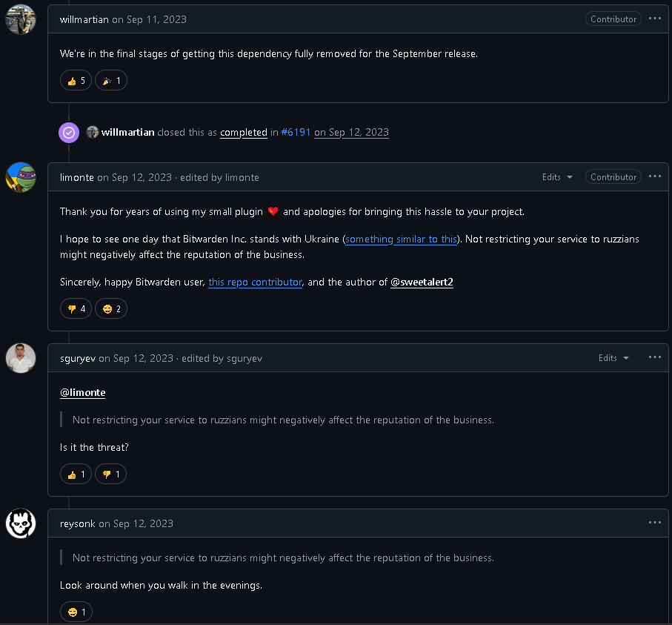The image size is (672, 625).
Task: Click the @sweetalert2 mention
Action: pos(422,282)
